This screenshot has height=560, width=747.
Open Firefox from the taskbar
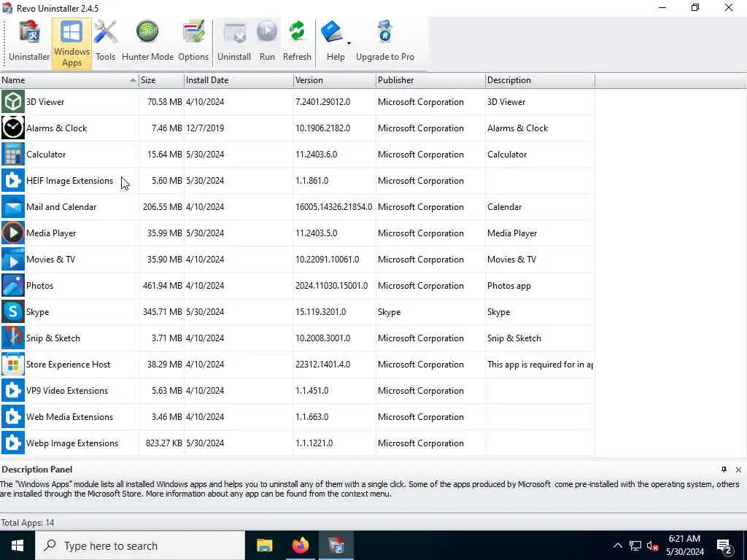click(x=300, y=545)
